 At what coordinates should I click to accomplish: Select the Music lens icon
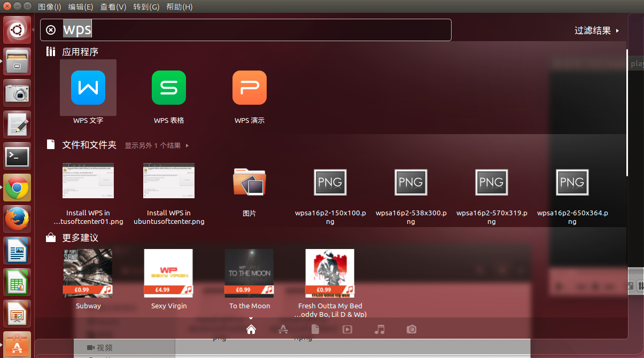(x=379, y=329)
